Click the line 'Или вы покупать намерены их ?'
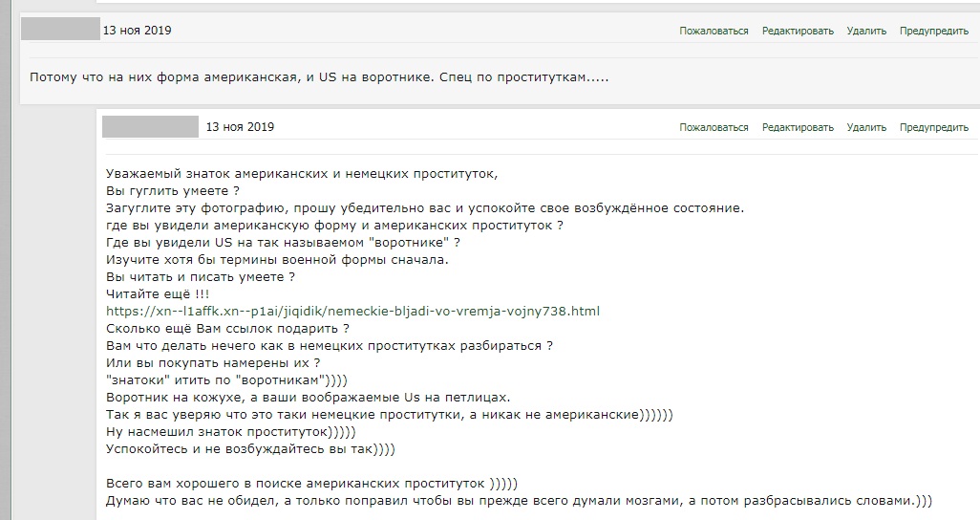980x520 pixels. (x=213, y=363)
